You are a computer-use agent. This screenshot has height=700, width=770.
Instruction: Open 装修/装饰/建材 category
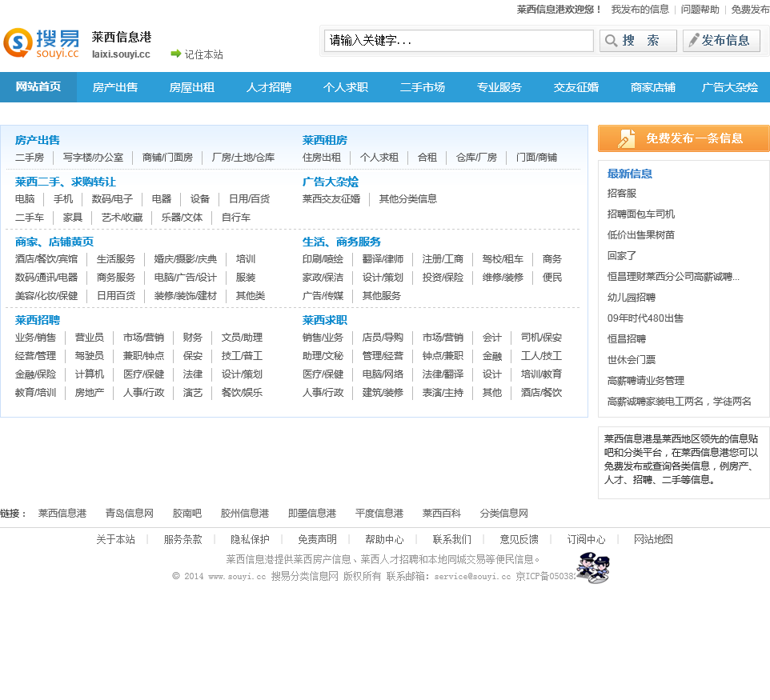(186, 295)
